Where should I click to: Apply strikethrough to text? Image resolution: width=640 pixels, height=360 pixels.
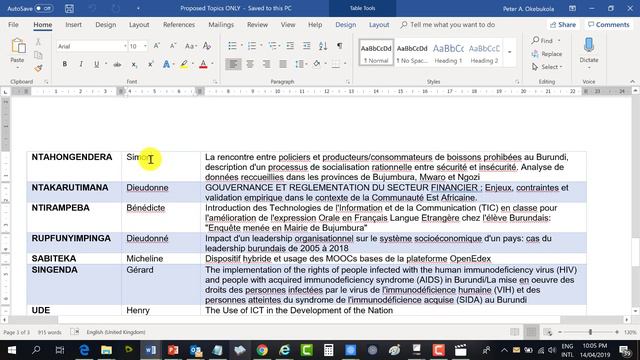tap(117, 64)
